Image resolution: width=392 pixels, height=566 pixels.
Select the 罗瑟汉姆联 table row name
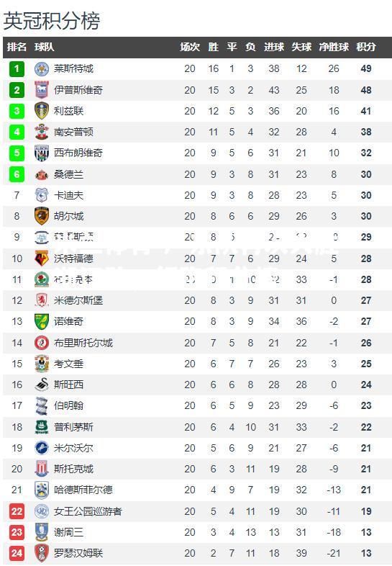click(x=78, y=553)
